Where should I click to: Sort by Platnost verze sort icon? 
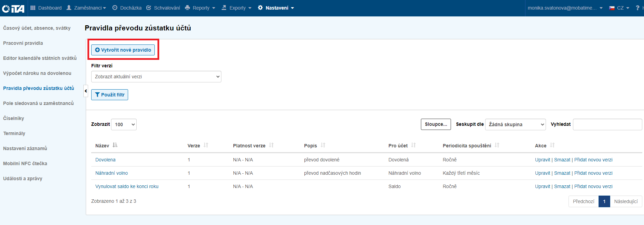[x=271, y=145]
